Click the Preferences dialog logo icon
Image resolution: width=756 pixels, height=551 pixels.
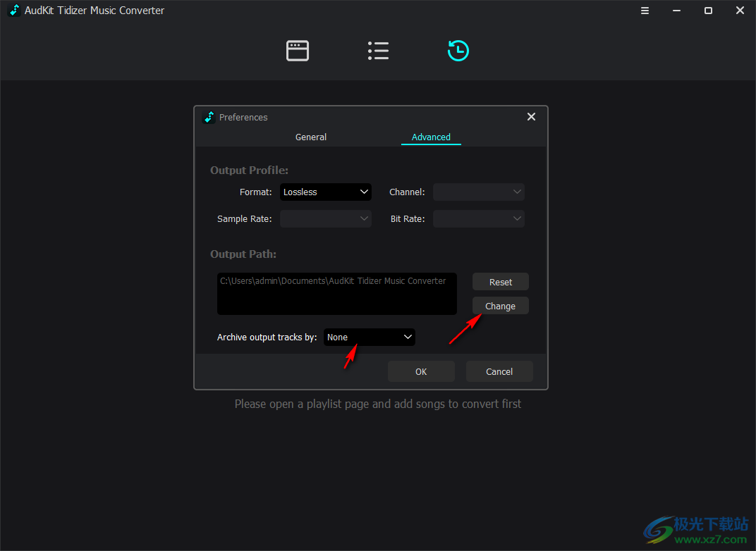(209, 117)
